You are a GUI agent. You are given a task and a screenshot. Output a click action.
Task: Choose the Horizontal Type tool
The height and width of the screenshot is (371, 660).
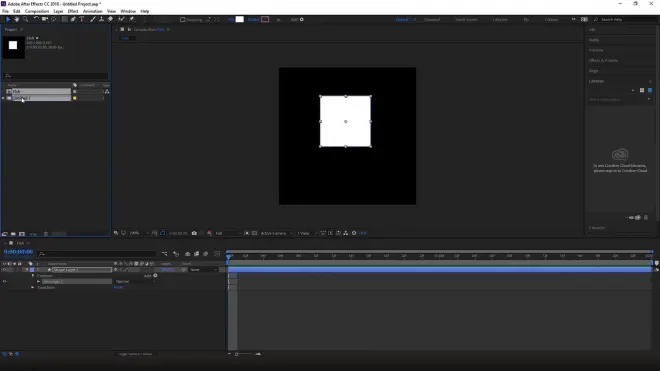(x=82, y=19)
